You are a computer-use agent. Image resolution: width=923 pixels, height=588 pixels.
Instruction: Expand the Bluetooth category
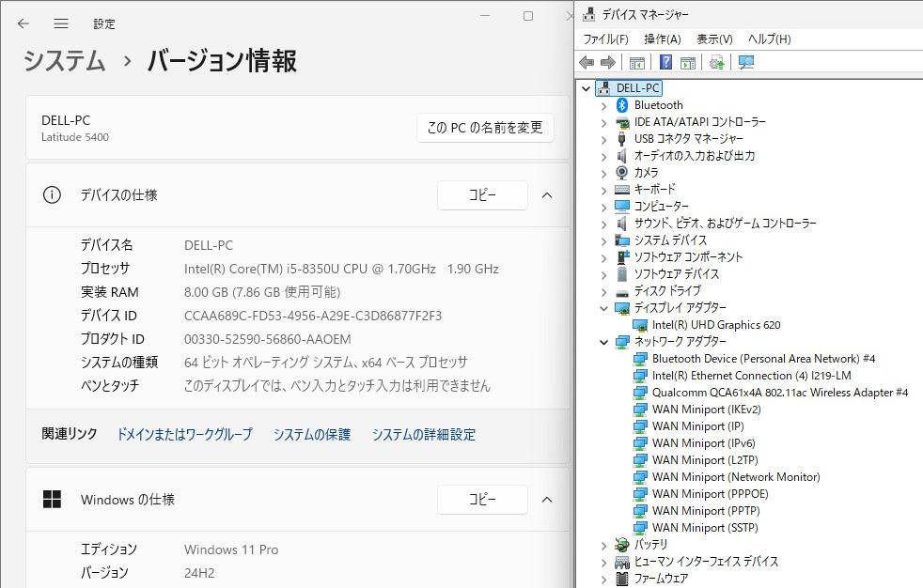[603, 105]
